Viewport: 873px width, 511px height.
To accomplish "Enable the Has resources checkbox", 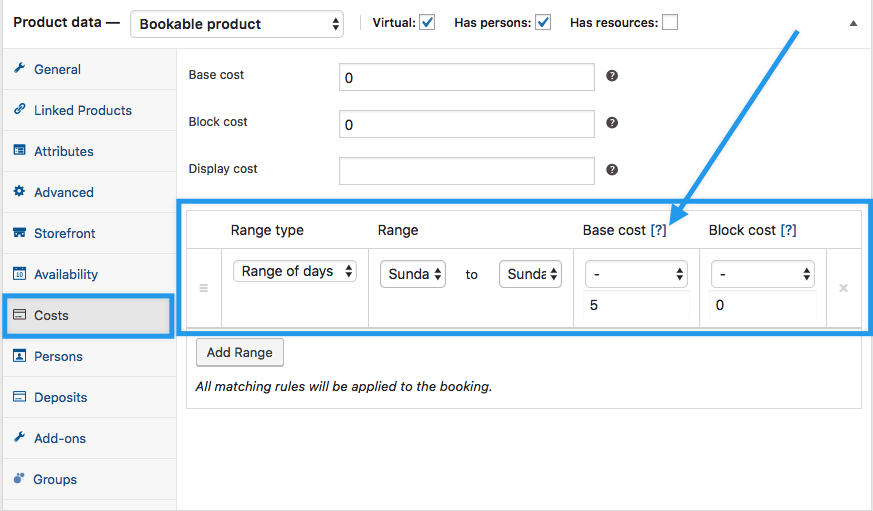I will pos(670,22).
